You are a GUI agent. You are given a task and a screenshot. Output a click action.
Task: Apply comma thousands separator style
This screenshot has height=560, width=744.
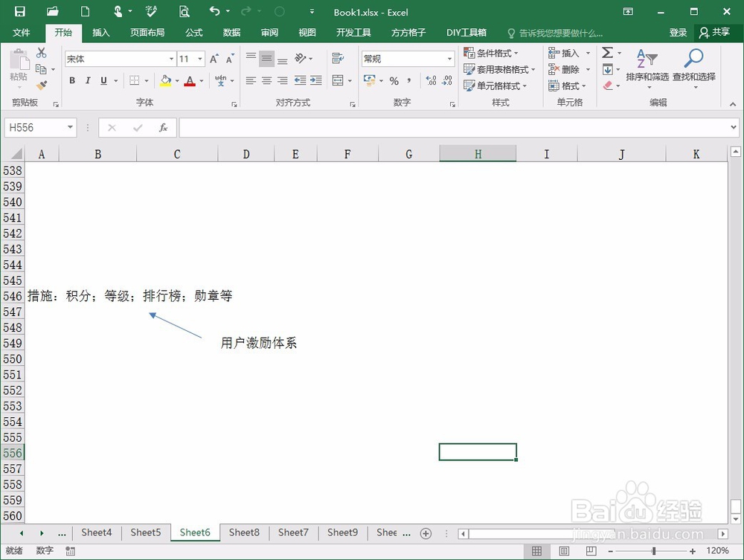click(409, 80)
